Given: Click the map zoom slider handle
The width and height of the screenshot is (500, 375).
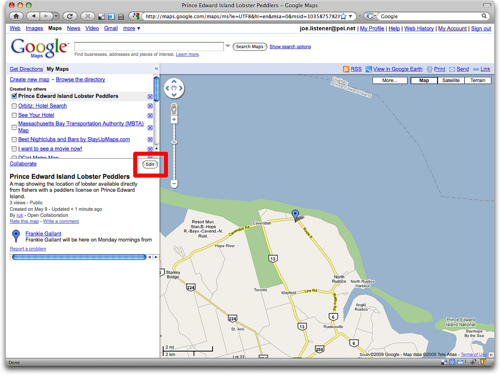Looking at the screenshot, I should [174, 142].
